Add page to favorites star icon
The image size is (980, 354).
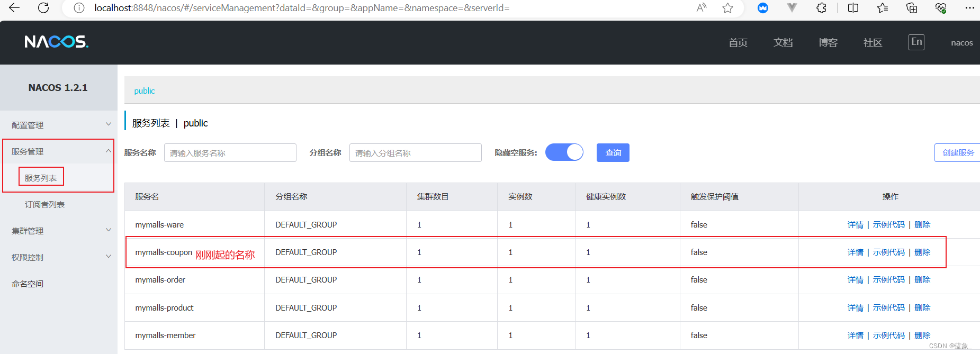coord(728,7)
